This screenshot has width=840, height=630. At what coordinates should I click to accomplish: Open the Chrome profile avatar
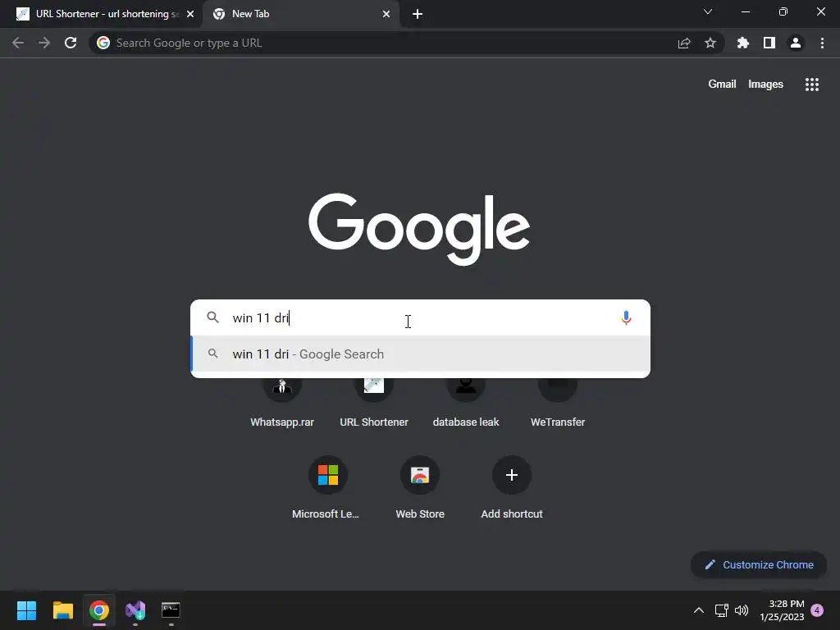[x=796, y=43]
